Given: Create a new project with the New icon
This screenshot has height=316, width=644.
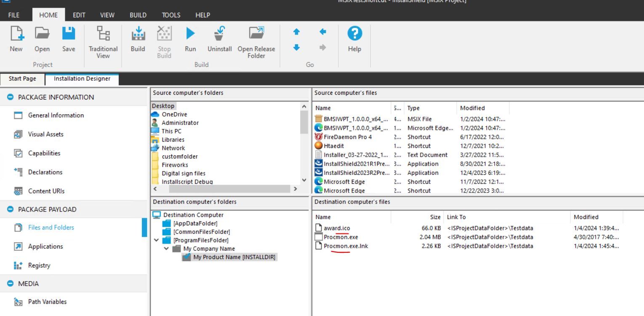Looking at the screenshot, I should click(x=16, y=38).
